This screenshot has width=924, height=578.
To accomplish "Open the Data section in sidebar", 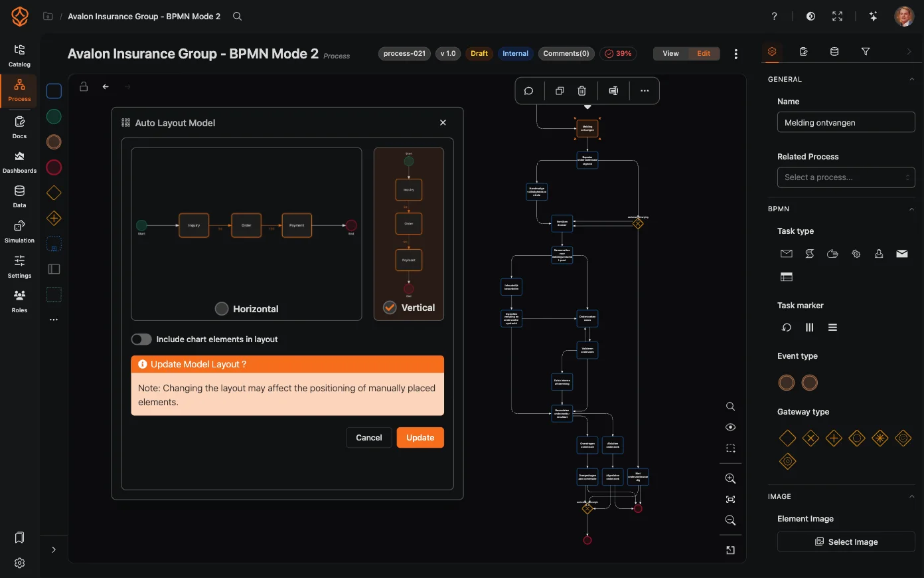I will (x=19, y=197).
